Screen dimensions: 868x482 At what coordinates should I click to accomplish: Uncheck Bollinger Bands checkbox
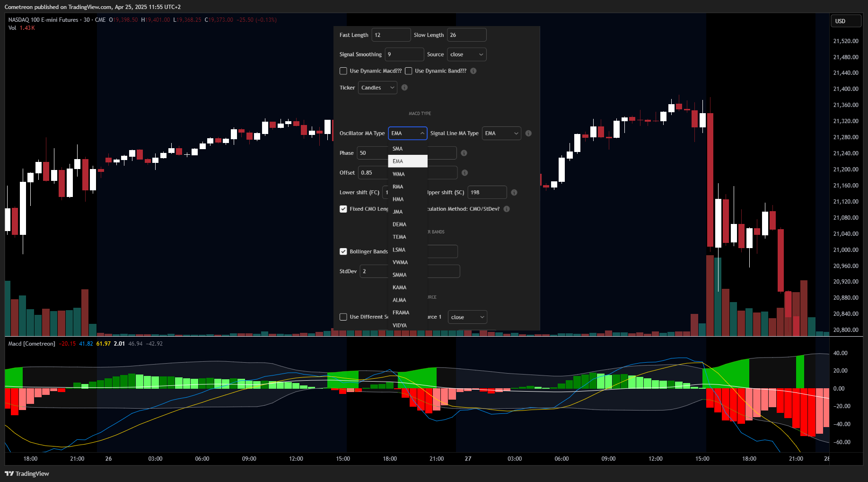[x=343, y=251]
